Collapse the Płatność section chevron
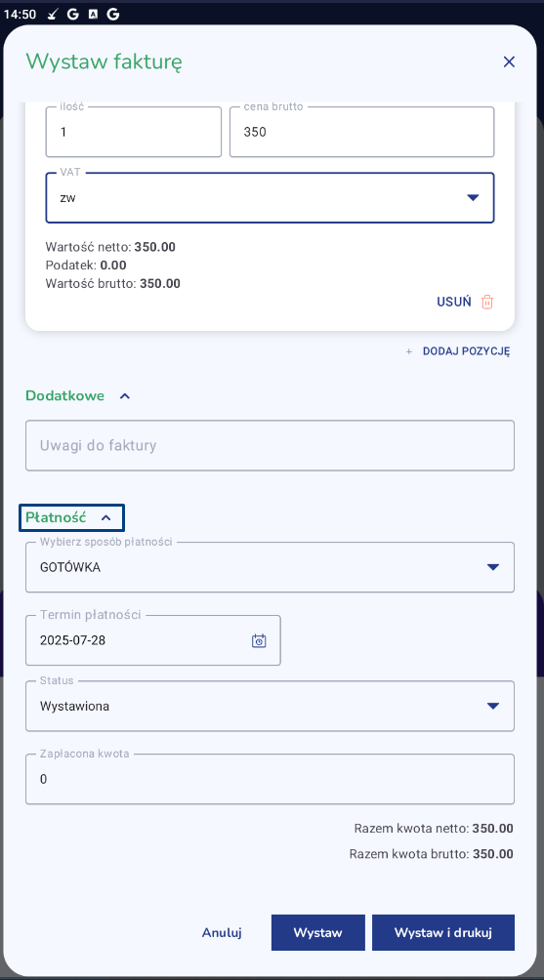 point(106,517)
